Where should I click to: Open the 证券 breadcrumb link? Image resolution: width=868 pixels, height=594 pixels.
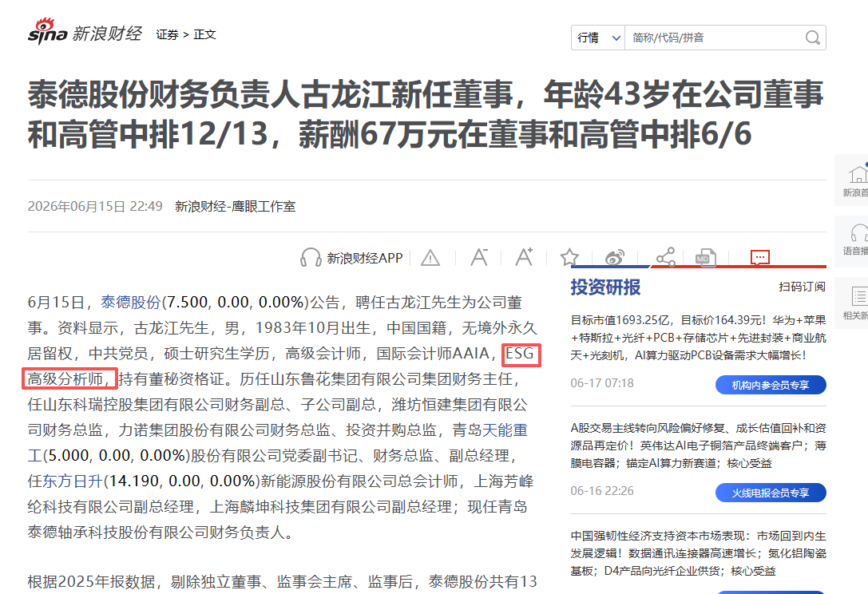click(x=167, y=34)
